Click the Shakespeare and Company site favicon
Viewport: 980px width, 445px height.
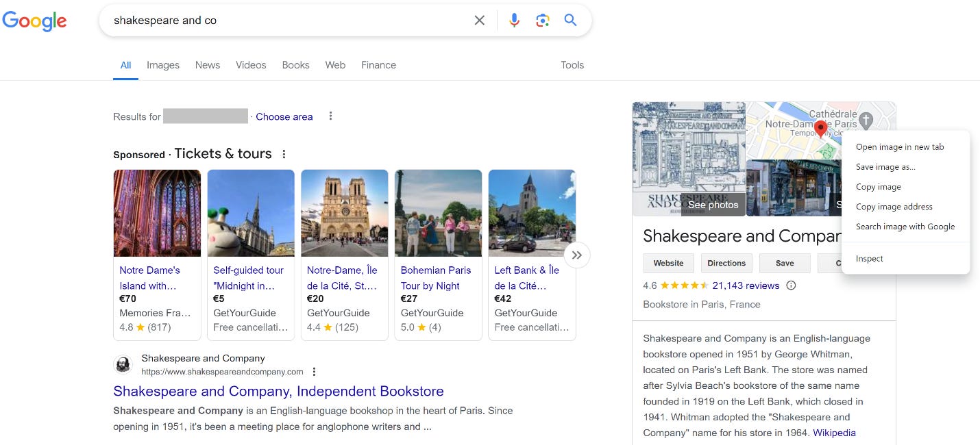(x=123, y=364)
